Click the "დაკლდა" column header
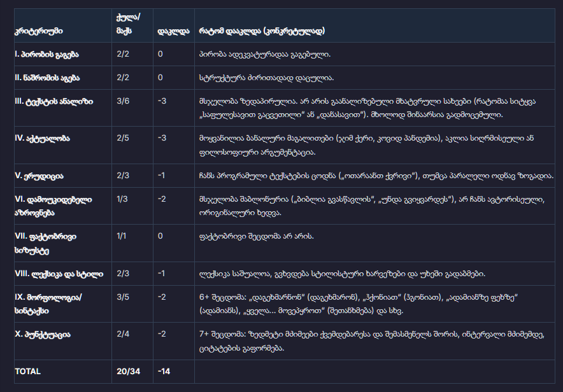Viewport: 563px width, 392px height. pyautogui.click(x=171, y=31)
